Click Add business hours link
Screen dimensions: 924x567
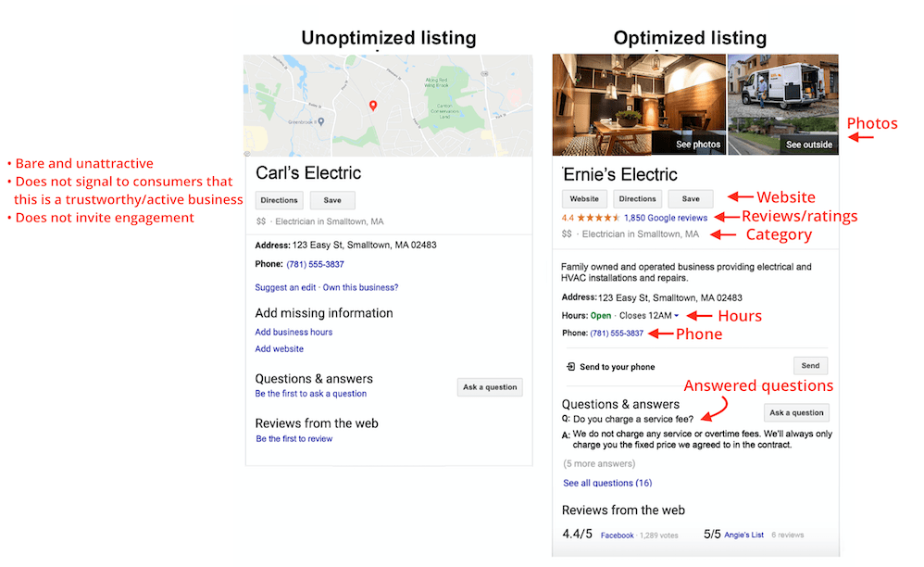tap(293, 332)
